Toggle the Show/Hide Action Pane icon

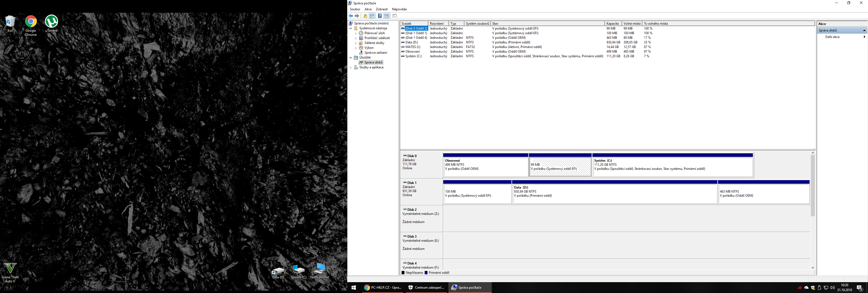[x=387, y=16]
